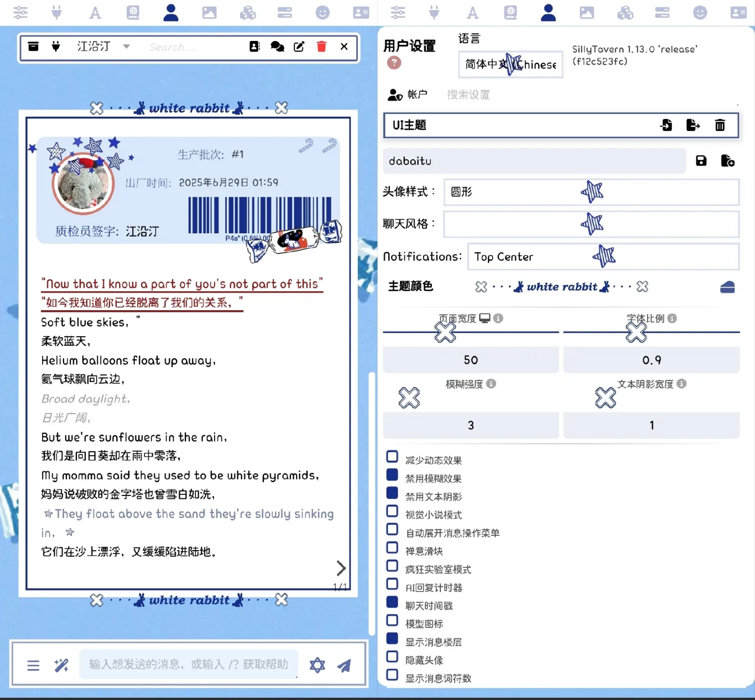Click the paper plane send icon
The image size is (755, 700).
(345, 665)
